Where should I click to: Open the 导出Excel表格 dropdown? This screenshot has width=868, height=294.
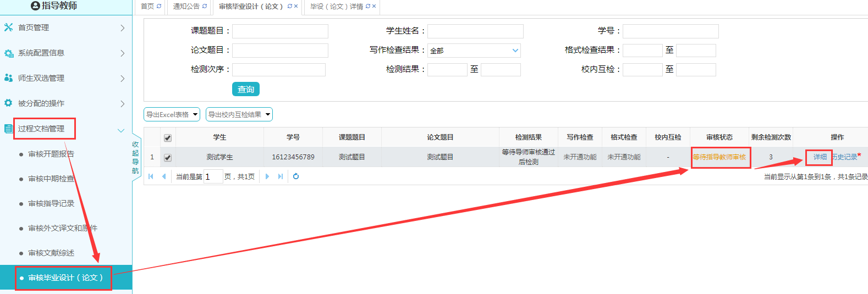point(172,114)
